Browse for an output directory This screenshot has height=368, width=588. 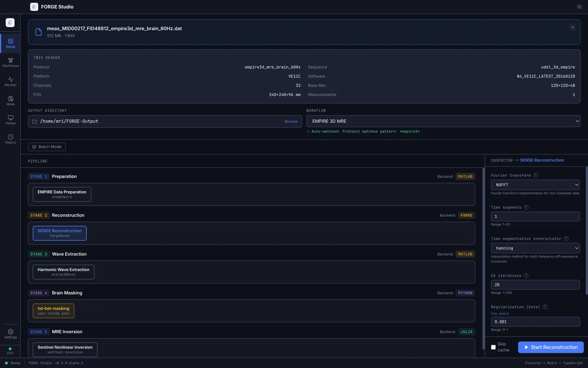click(291, 122)
